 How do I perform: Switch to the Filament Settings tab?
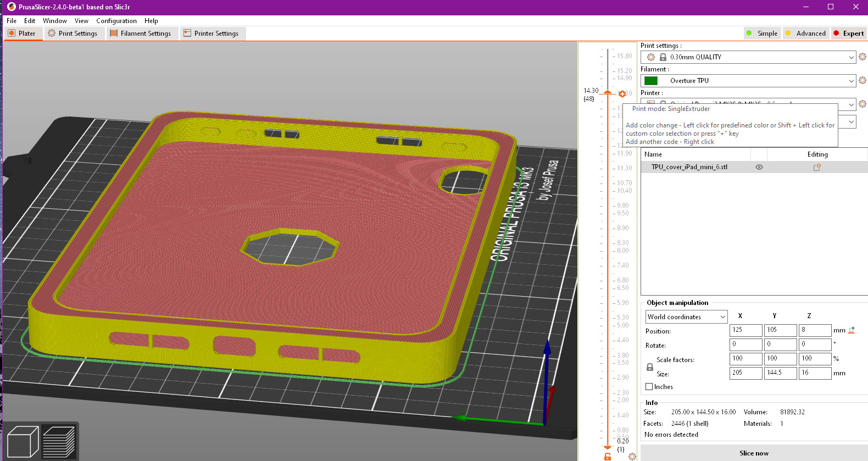tap(141, 34)
